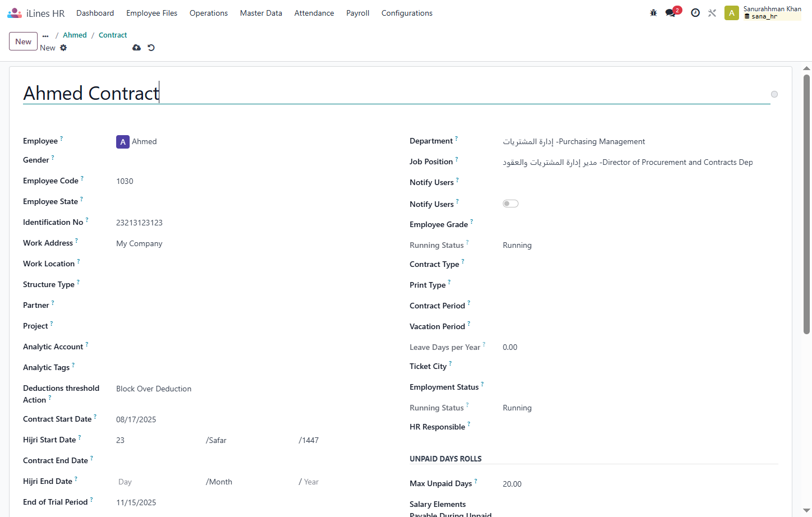Click the New button

(24, 41)
